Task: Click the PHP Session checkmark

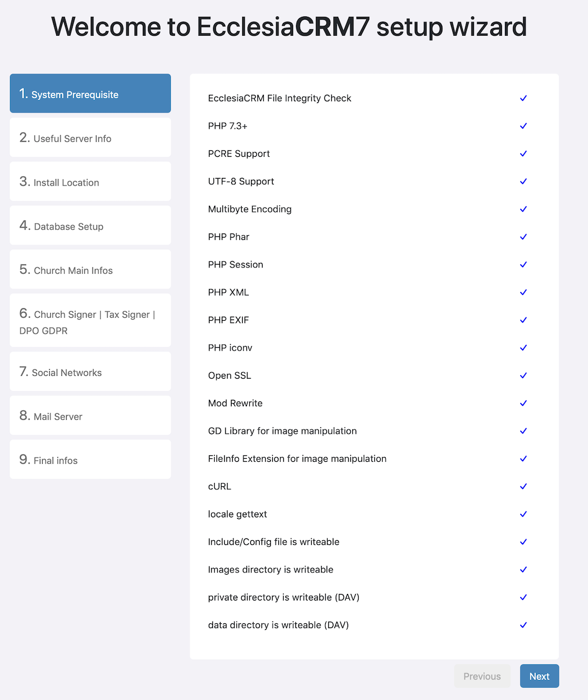Action: tap(523, 265)
